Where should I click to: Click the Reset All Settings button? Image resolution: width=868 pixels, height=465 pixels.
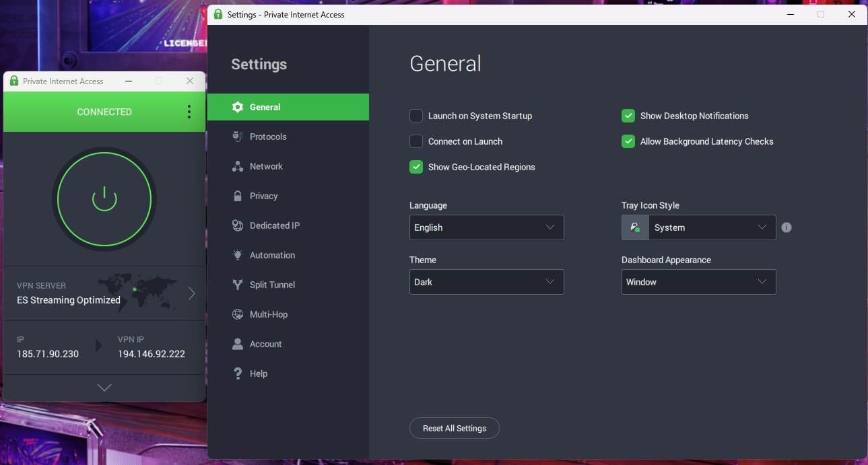pyautogui.click(x=455, y=428)
